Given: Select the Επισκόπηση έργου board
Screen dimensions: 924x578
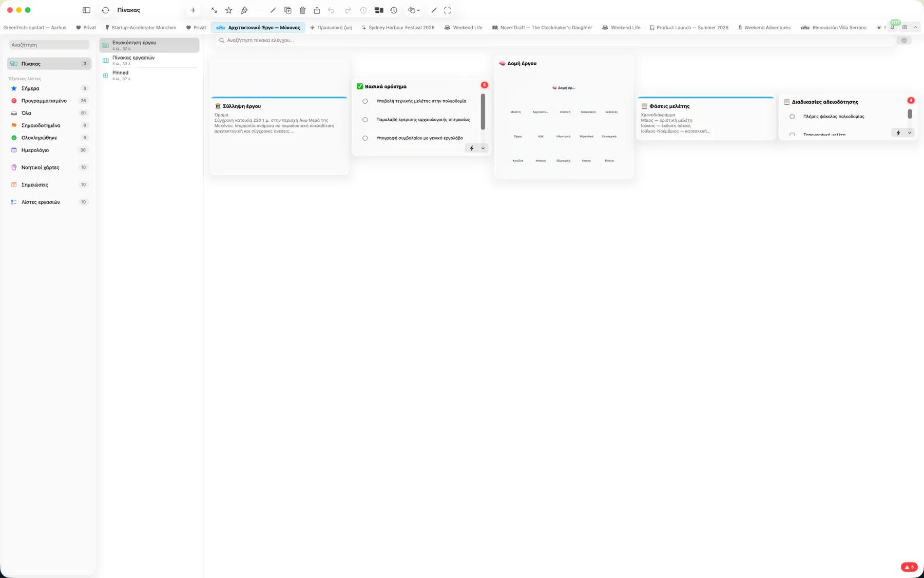Looking at the screenshot, I should tap(149, 45).
